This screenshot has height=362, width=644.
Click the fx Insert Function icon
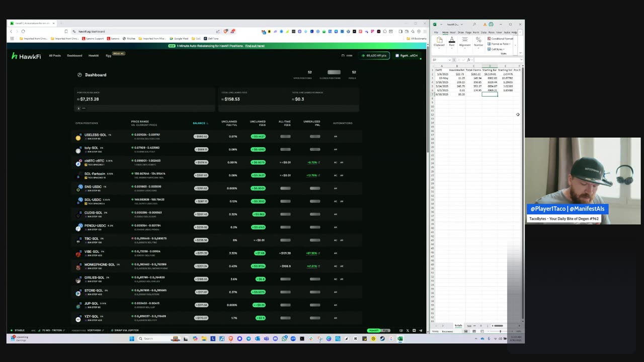point(468,60)
